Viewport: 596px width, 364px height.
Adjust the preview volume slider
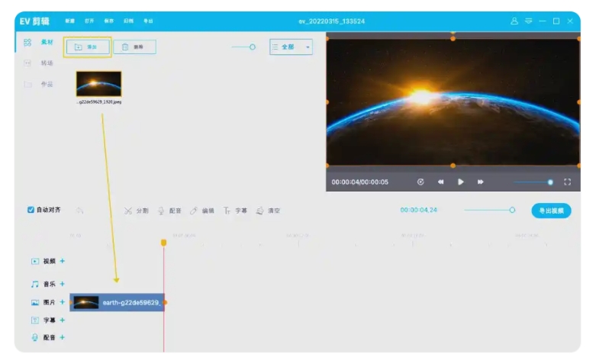point(550,182)
